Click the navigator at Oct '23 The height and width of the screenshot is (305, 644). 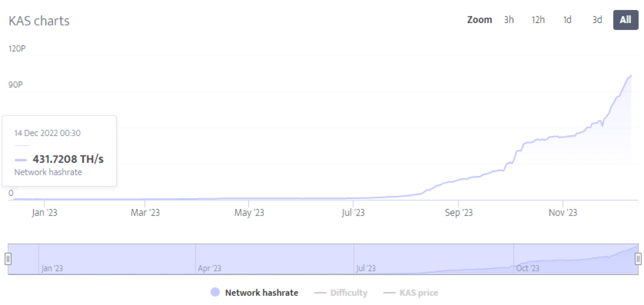tap(528, 268)
